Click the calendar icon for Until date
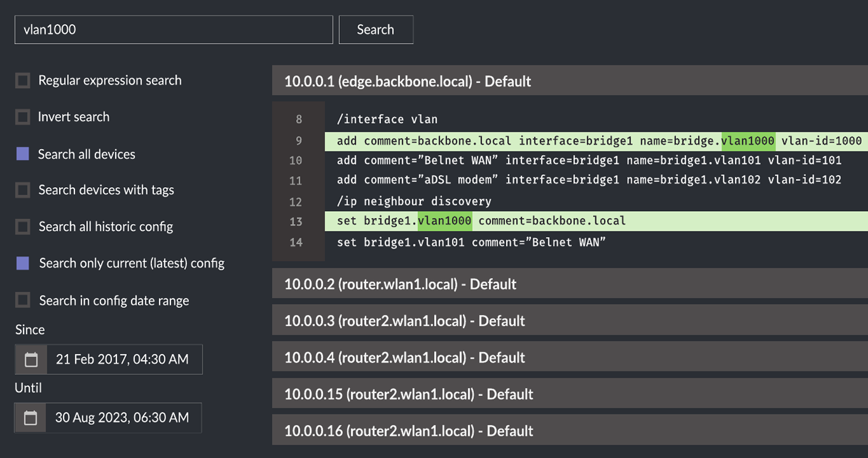This screenshot has width=868, height=458. click(31, 418)
